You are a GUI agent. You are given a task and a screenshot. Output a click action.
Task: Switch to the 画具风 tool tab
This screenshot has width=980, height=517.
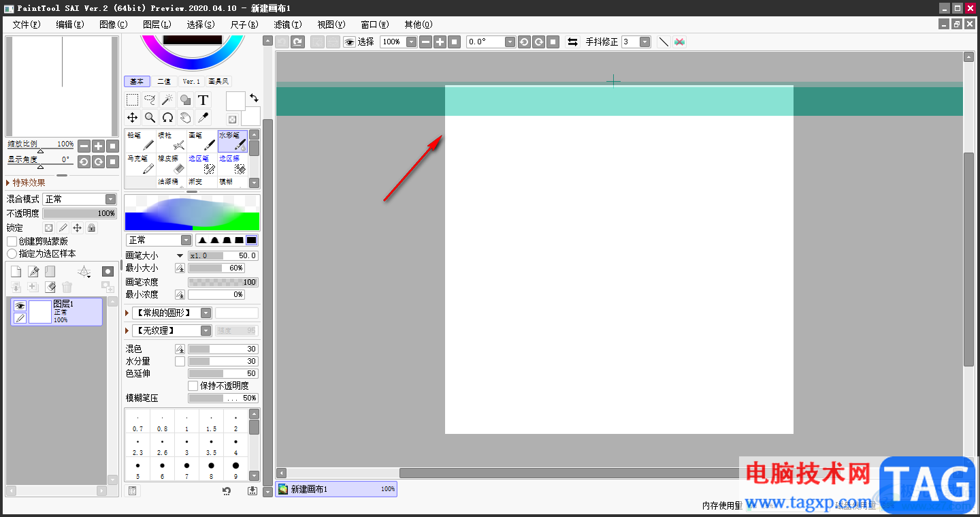(x=218, y=82)
